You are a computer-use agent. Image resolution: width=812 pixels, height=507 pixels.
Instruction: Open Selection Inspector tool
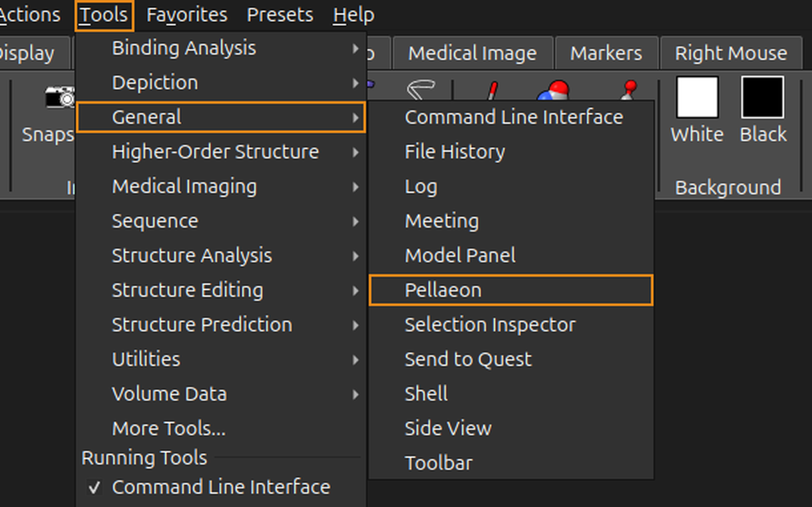(x=511, y=325)
